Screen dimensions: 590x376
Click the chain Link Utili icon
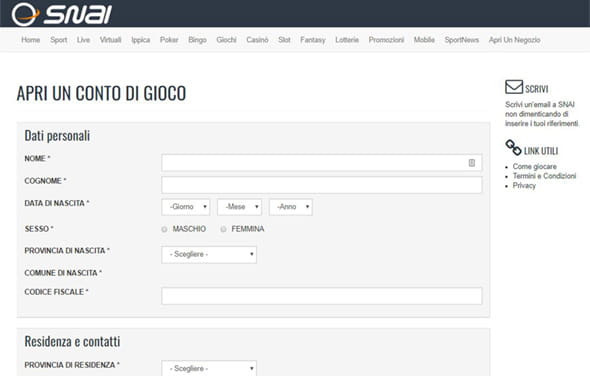click(513, 148)
